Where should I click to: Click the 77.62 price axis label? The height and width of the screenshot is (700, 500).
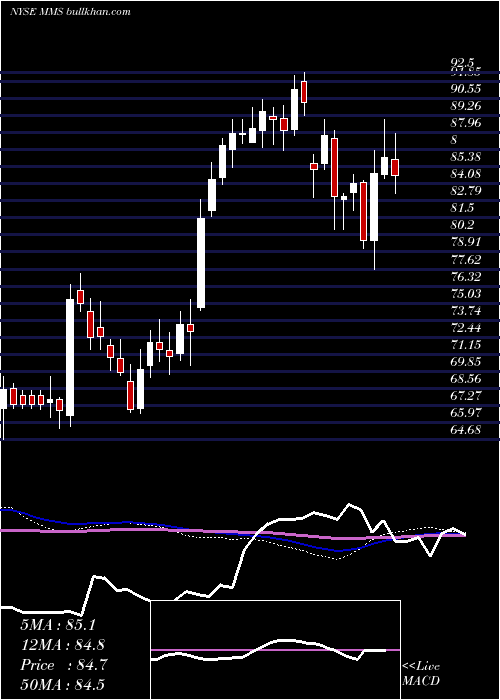point(466,259)
